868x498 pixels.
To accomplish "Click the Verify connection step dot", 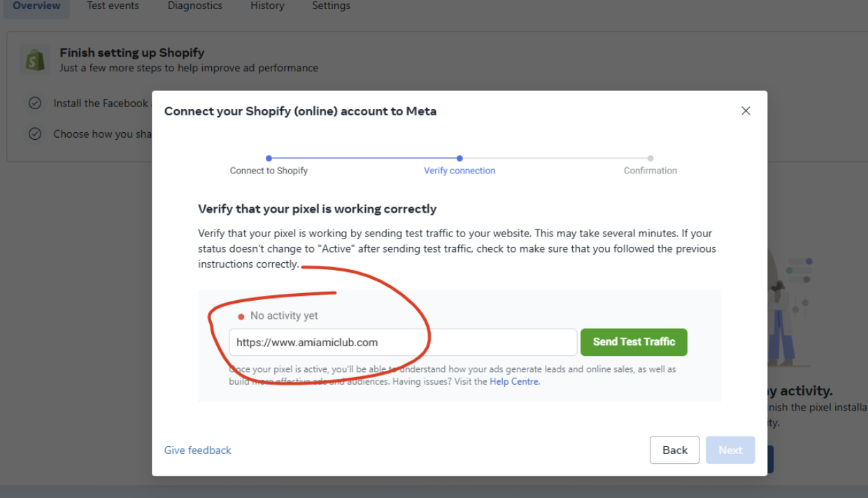I will click(x=460, y=159).
